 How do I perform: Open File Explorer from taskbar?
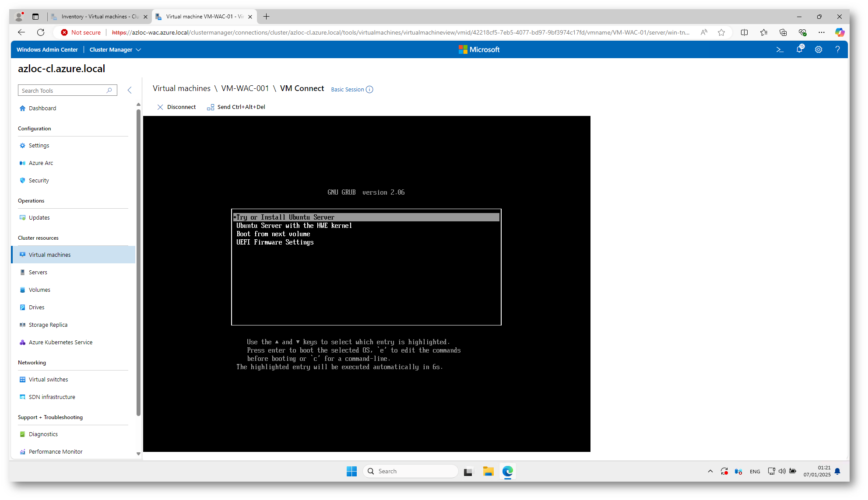pyautogui.click(x=488, y=471)
